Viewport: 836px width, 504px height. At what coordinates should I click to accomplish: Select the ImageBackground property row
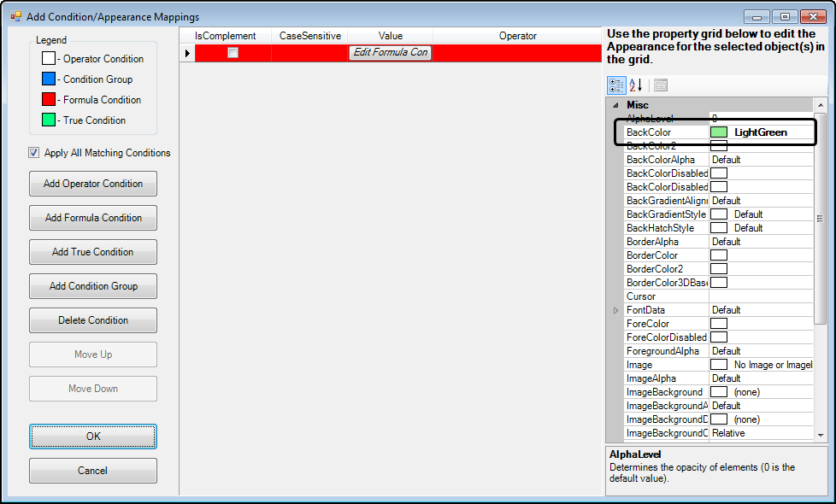coord(719,392)
